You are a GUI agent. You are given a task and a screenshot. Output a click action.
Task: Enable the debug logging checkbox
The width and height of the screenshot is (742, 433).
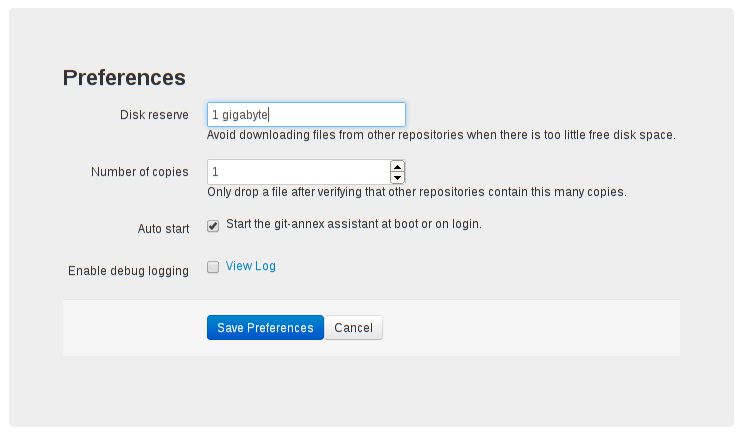pyautogui.click(x=213, y=267)
